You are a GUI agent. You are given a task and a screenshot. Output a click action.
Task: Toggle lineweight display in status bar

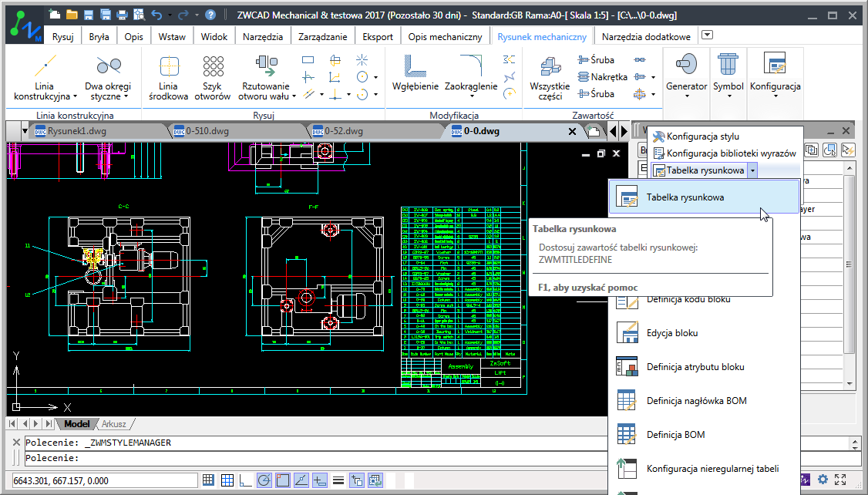click(338, 480)
